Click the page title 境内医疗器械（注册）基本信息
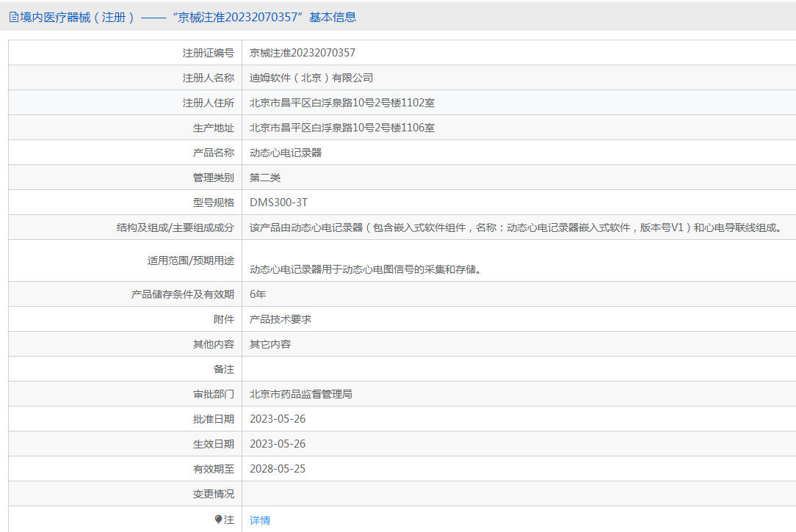796x532 pixels. coord(188,17)
